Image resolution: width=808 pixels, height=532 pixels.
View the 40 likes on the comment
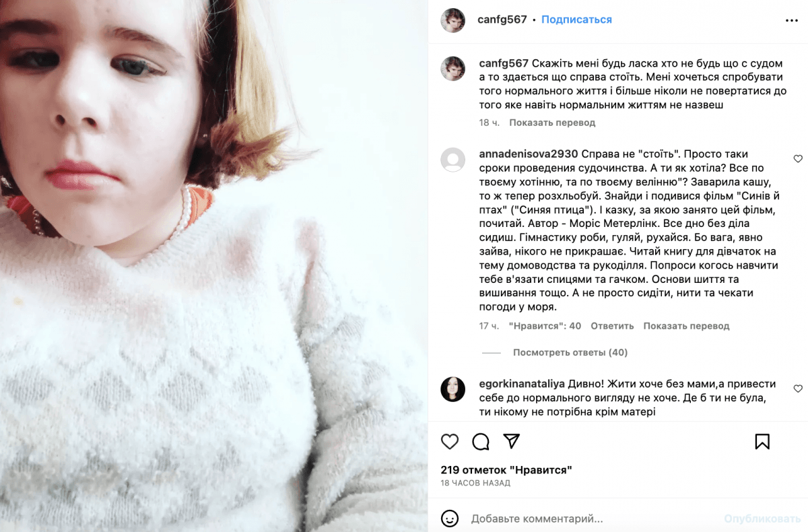(x=545, y=326)
